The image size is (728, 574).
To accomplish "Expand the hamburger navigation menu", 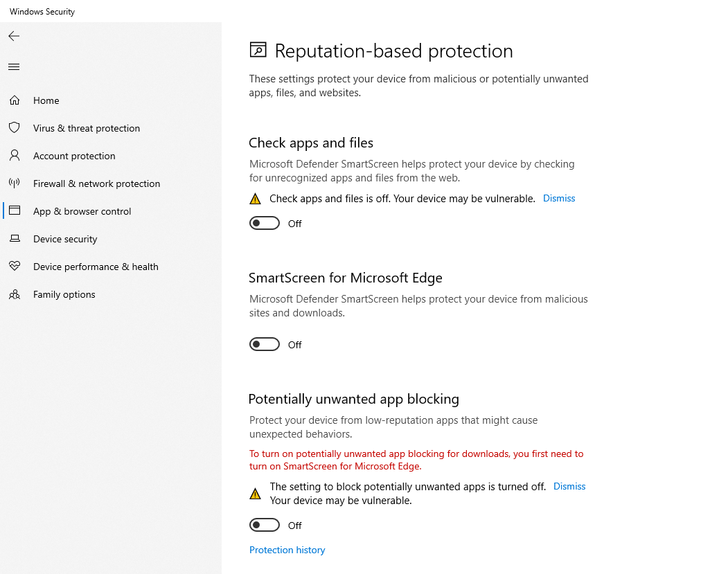I will coord(14,67).
